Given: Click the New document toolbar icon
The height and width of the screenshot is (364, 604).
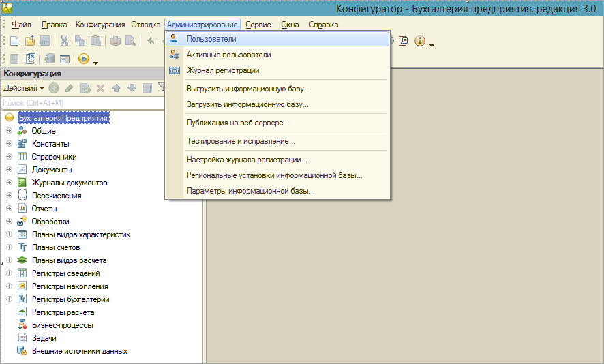Looking at the screenshot, I should click(x=13, y=41).
